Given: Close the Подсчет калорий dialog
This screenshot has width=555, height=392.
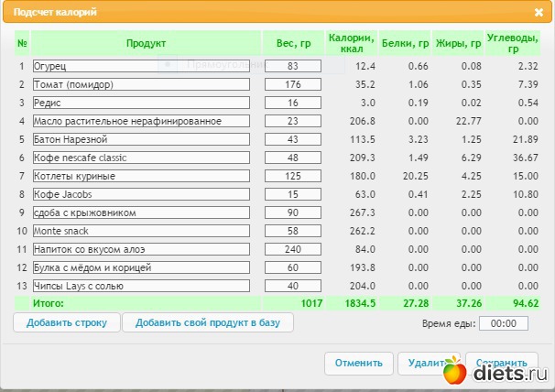Looking at the screenshot, I should point(539,13).
